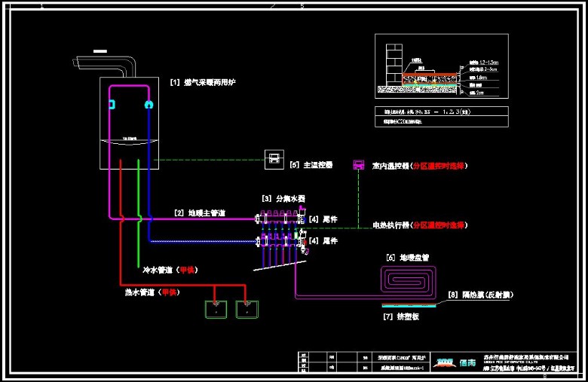Select the right green water fixture box
588x382 pixels.
click(x=246, y=307)
